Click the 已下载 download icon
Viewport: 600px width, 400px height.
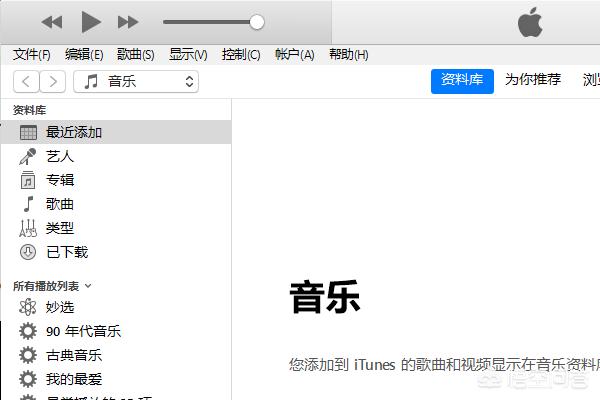pos(28,252)
